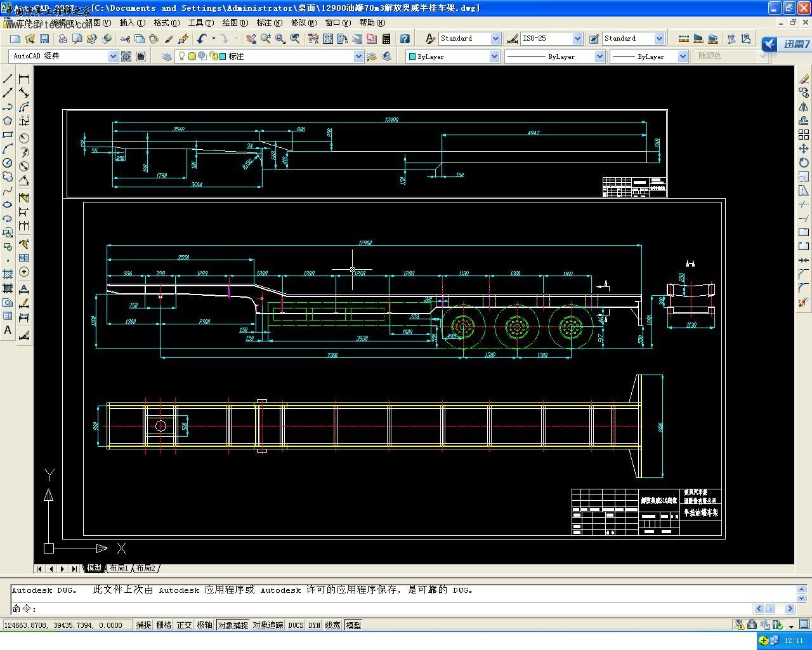Click the Pan realtime hand icon

[251, 39]
